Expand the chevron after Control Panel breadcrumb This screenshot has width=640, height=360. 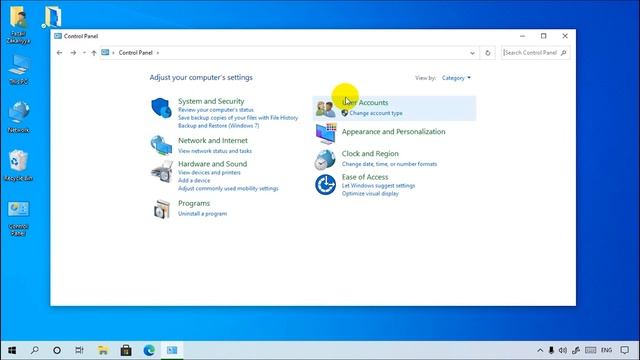click(x=158, y=53)
